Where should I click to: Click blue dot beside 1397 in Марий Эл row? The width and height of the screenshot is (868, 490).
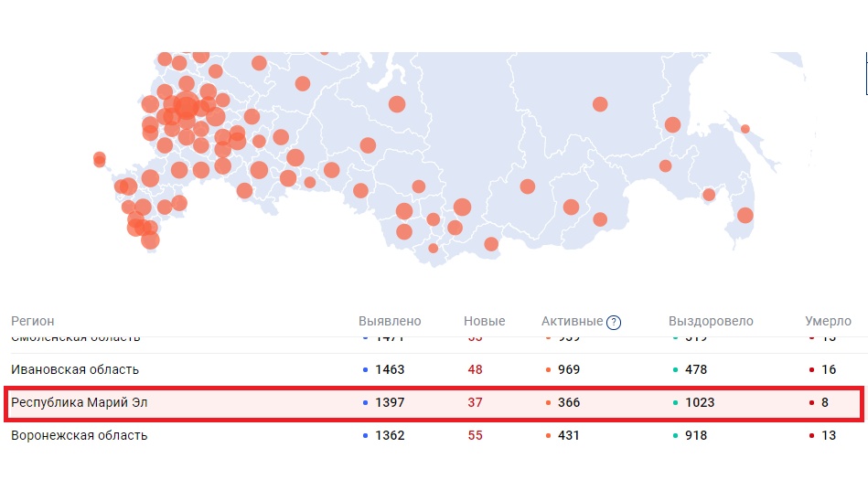tap(365, 403)
